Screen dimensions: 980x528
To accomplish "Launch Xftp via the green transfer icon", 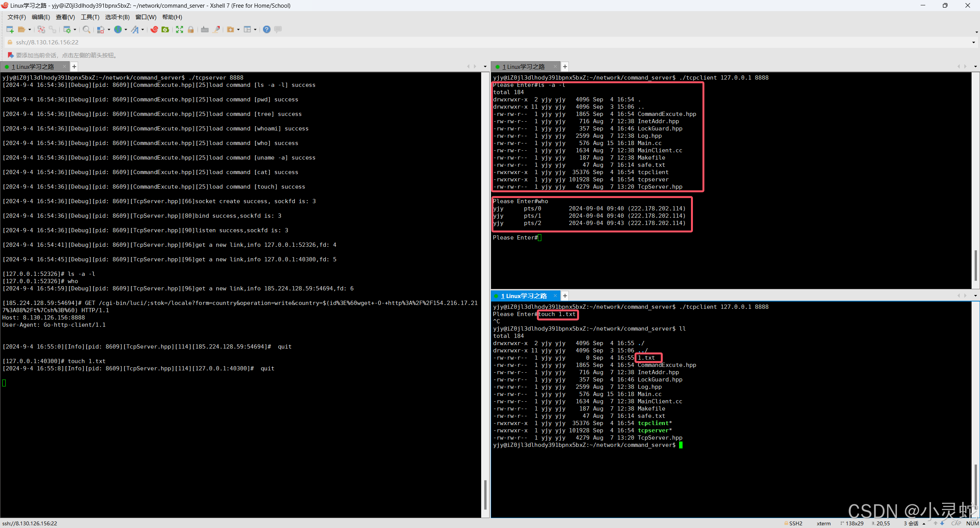I will pos(165,29).
